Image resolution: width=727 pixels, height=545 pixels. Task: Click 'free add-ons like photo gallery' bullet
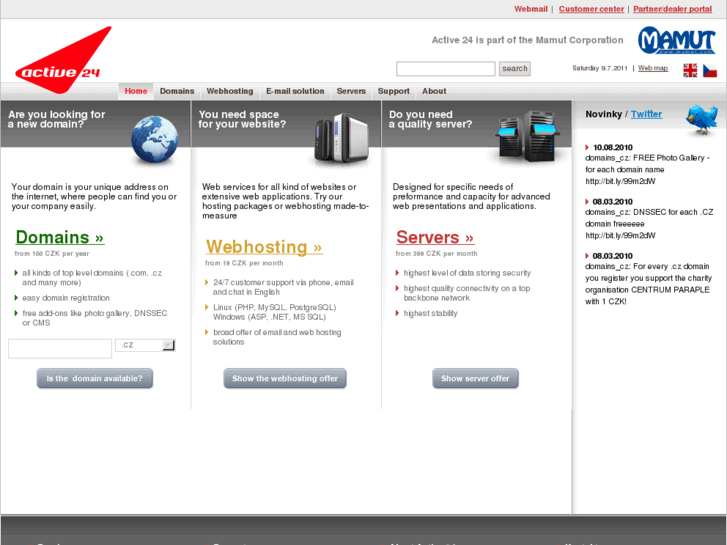[x=95, y=318]
